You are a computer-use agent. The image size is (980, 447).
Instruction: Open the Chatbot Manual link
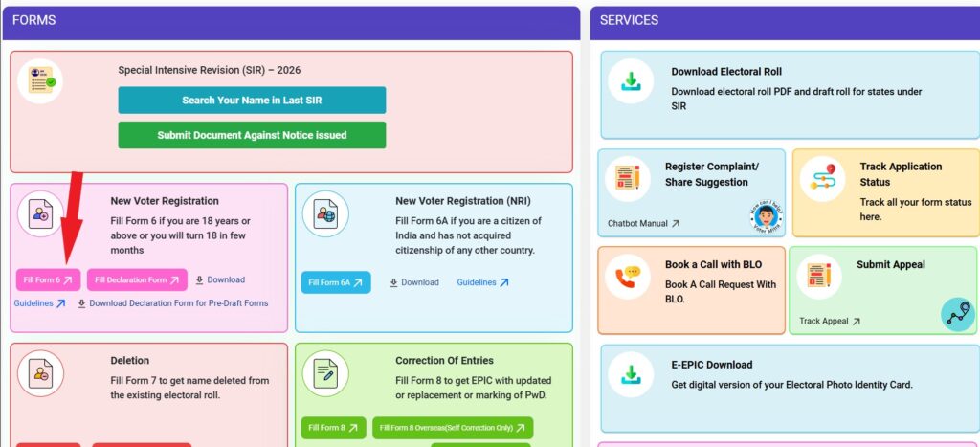click(x=643, y=224)
